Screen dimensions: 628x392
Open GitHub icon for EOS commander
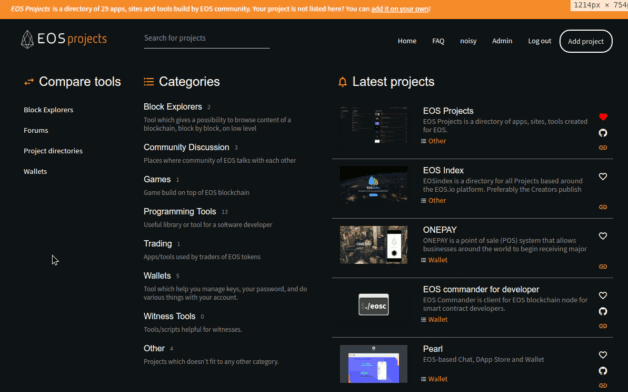click(x=603, y=311)
